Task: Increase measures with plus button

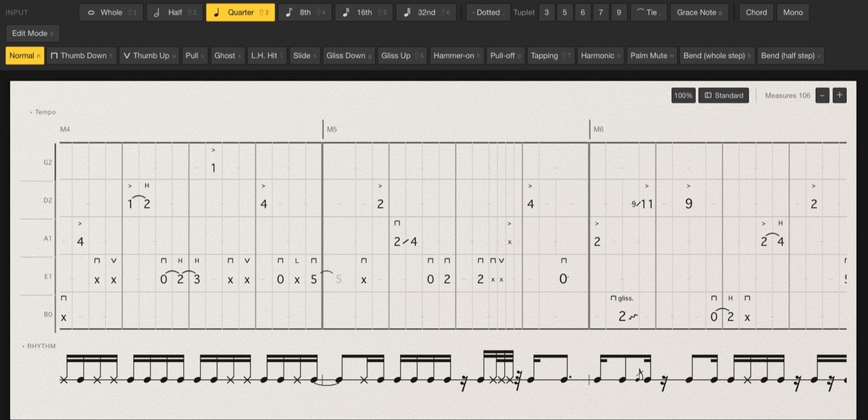Action: [839, 95]
